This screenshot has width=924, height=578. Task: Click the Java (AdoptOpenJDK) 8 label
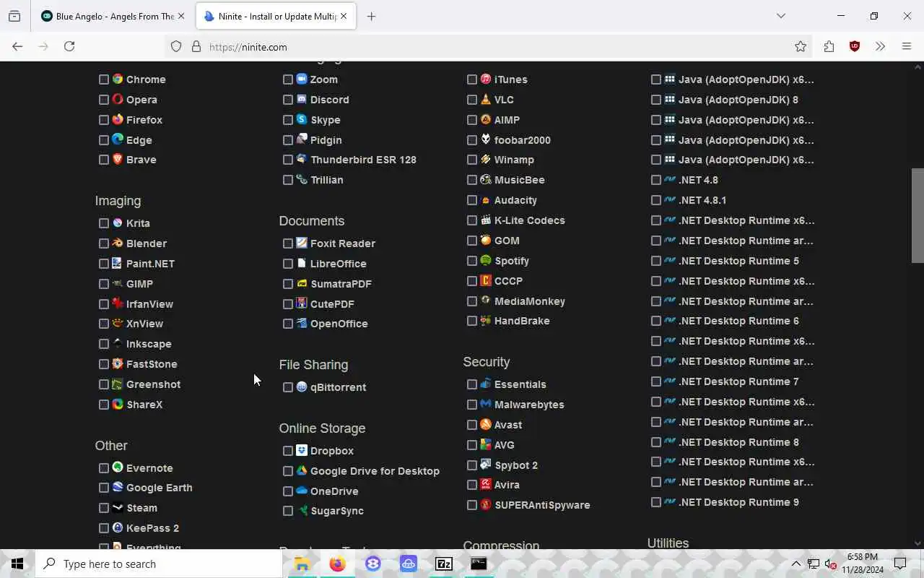[x=738, y=100]
